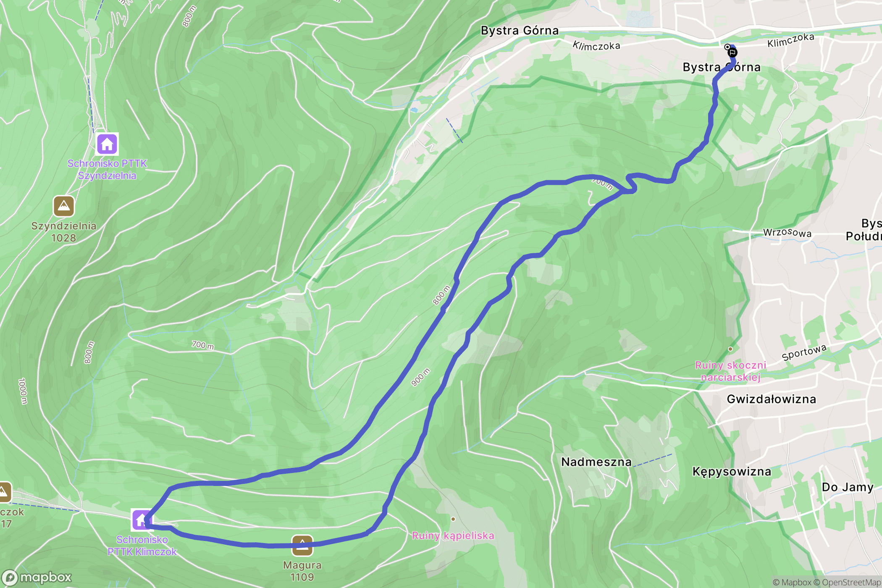Click the Kępysowizna place label

(x=732, y=472)
